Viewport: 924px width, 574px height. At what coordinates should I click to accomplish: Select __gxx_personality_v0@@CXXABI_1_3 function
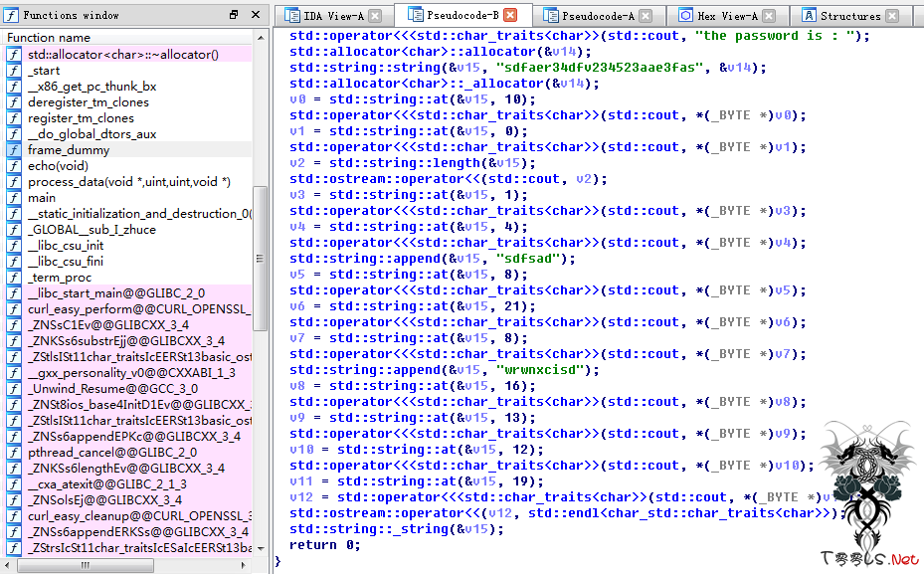(x=128, y=372)
